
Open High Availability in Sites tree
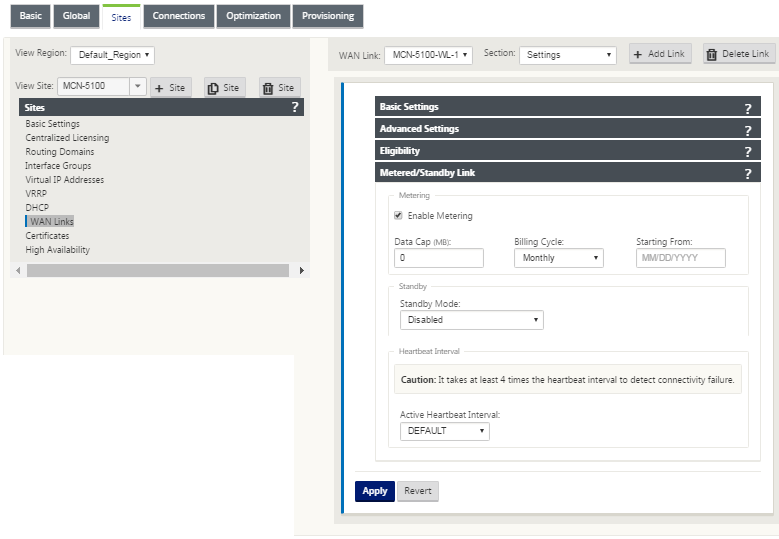coord(58,249)
